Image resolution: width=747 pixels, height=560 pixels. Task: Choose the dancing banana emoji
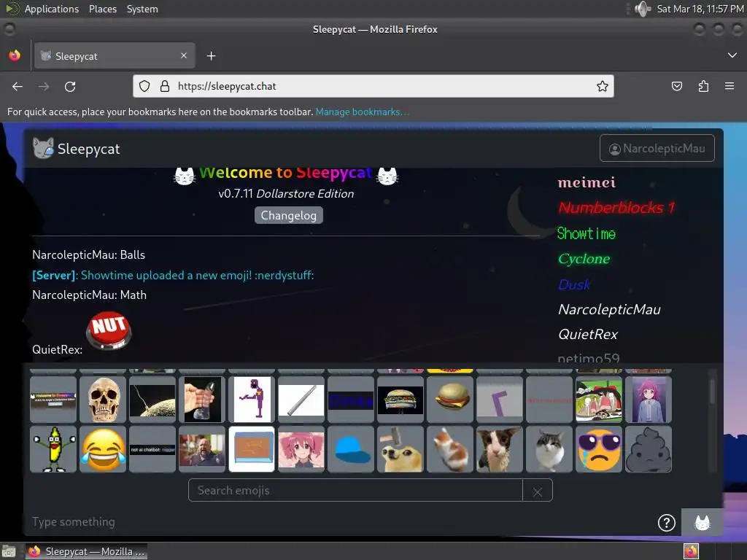click(x=53, y=449)
